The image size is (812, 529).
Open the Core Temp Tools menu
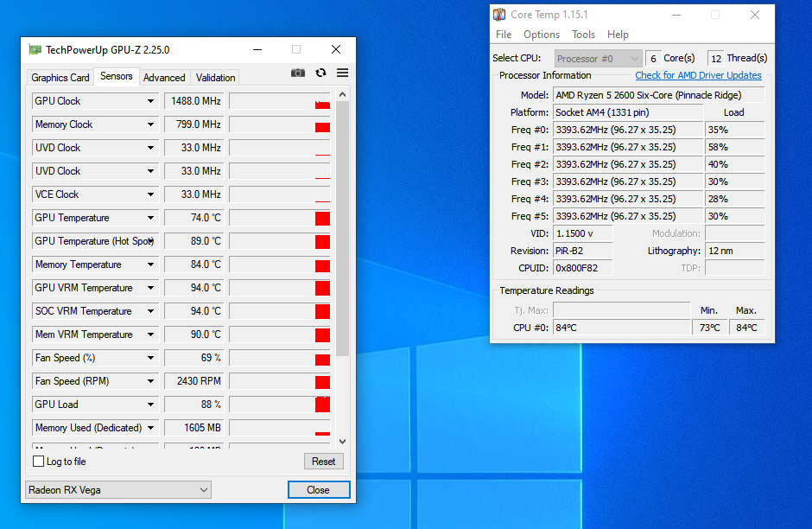(583, 35)
